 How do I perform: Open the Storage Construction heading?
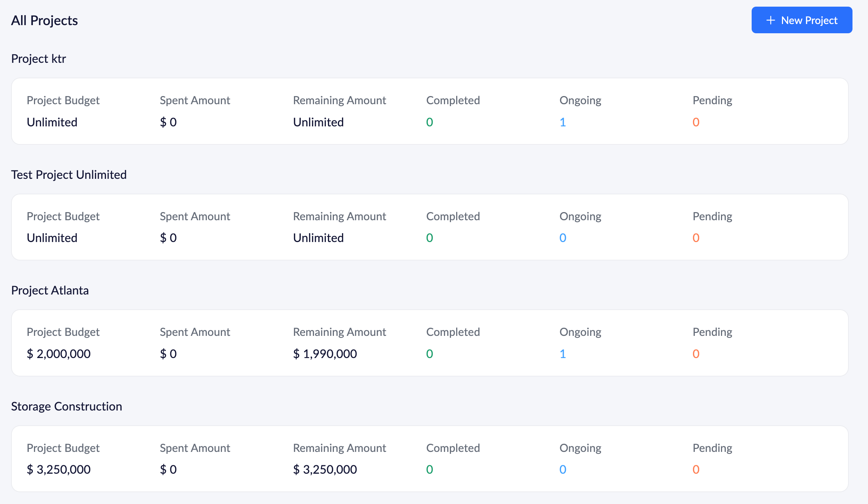(66, 406)
